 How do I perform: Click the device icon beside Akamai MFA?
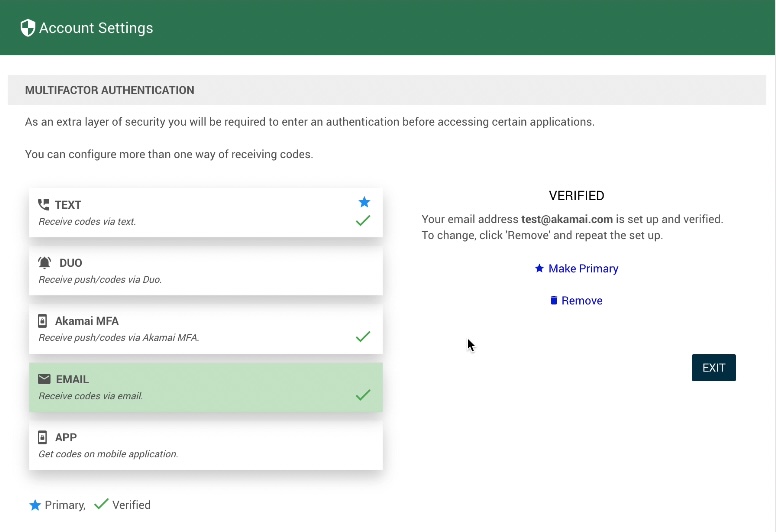point(43,321)
